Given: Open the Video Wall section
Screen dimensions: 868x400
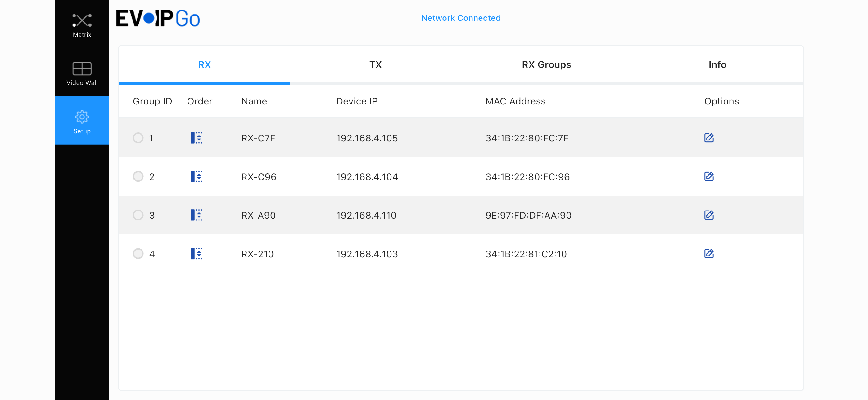Looking at the screenshot, I should pyautogui.click(x=82, y=73).
